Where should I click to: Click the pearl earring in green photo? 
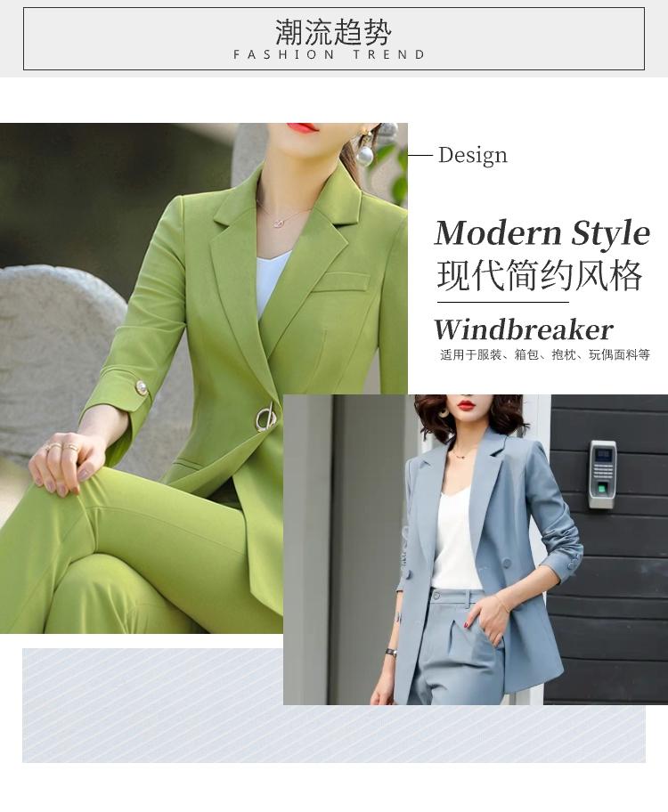tap(365, 153)
